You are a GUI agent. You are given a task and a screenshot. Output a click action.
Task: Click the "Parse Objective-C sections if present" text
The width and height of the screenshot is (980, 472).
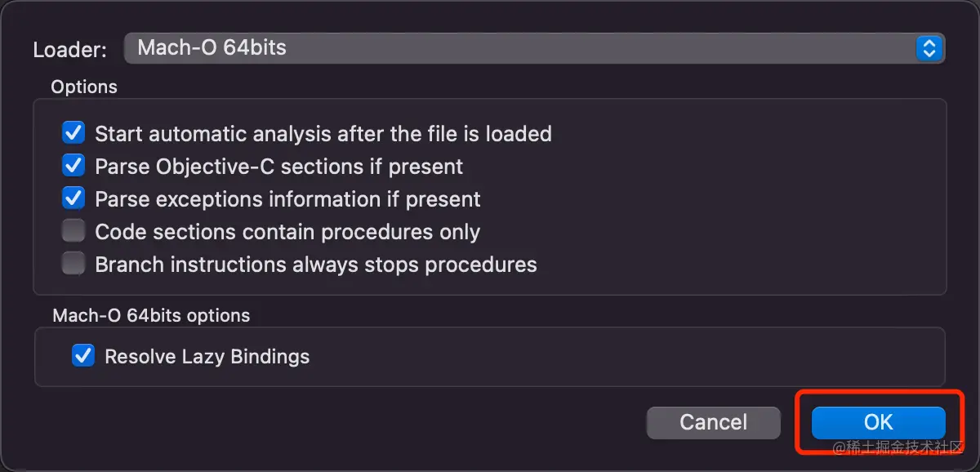tap(279, 167)
